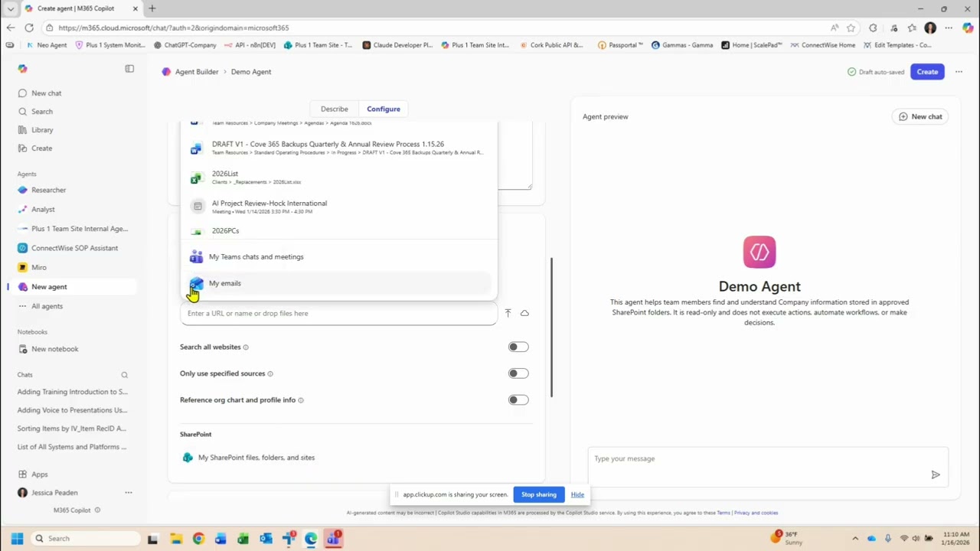This screenshot has height=551, width=980.
Task: Choose My Teams chats and meetings
Action: click(x=338, y=257)
